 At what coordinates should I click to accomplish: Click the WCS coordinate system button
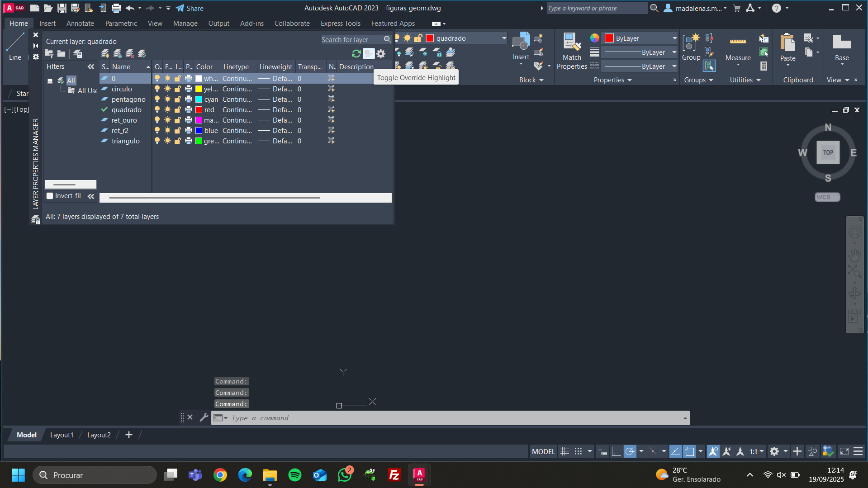click(827, 197)
